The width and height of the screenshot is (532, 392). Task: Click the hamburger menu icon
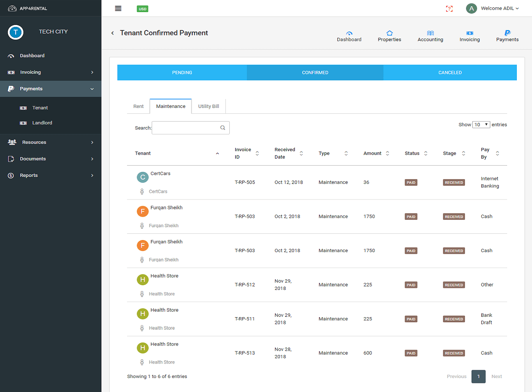tap(118, 9)
